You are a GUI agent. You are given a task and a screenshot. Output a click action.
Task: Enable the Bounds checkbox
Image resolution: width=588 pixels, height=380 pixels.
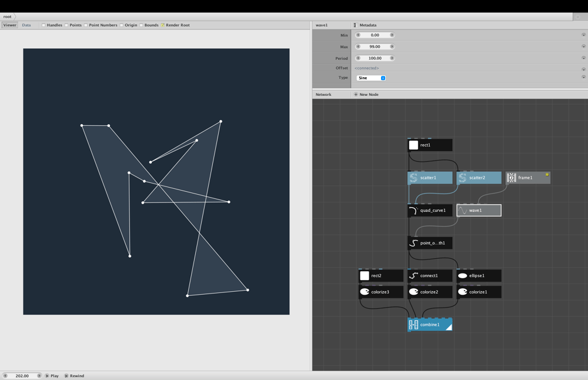(141, 25)
